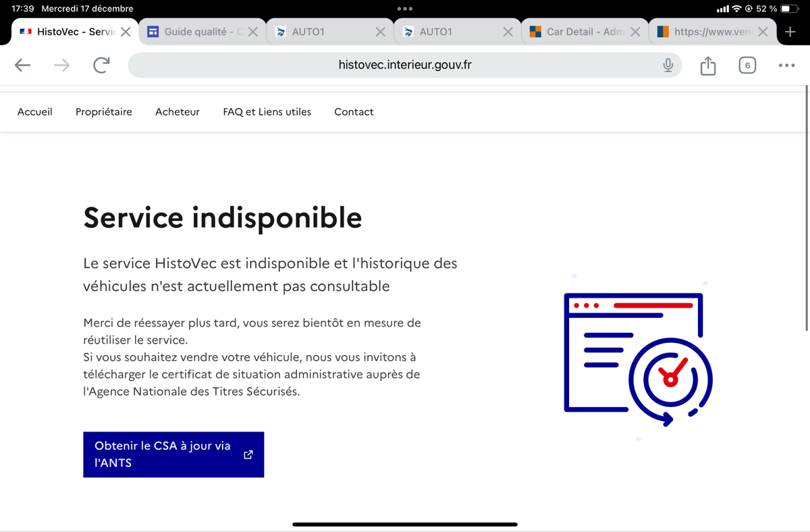Viewport: 810px width, 532px height.
Task: Open FAQ et Liens utiles
Action: pos(267,112)
